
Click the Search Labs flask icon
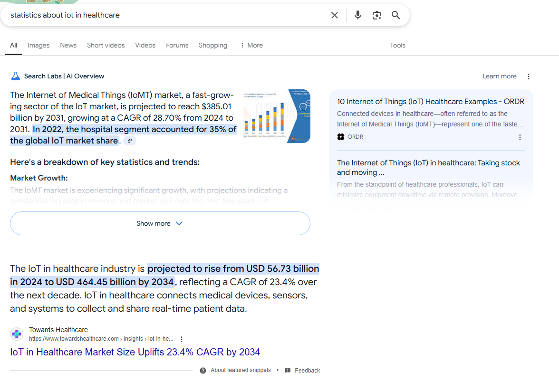pyautogui.click(x=16, y=76)
